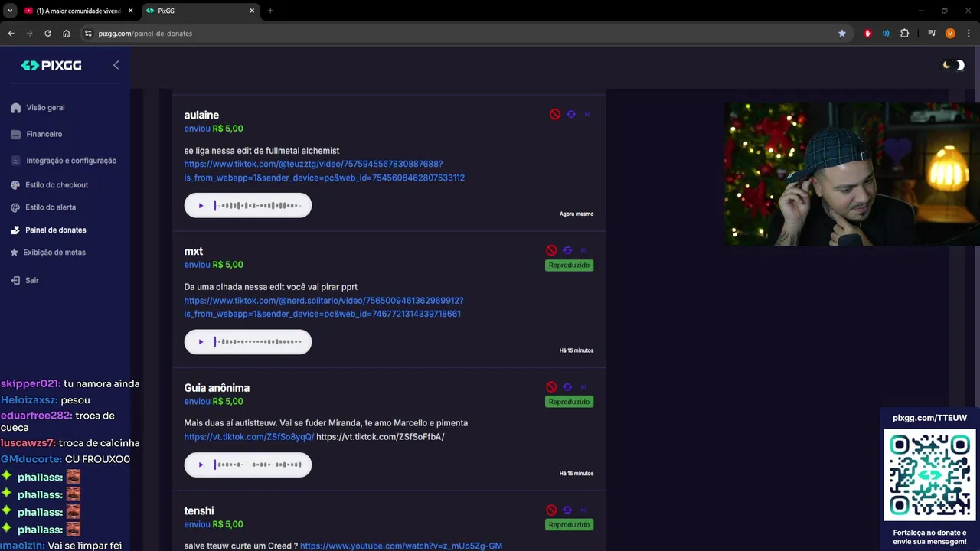Go to the browser home page
Viewport: 980px width, 551px height.
pos(67,34)
